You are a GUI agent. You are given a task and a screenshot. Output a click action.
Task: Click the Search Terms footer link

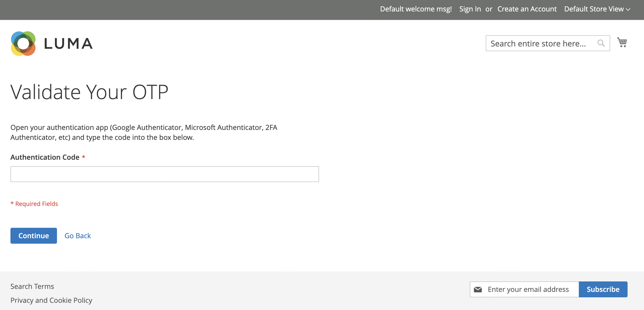click(x=32, y=286)
